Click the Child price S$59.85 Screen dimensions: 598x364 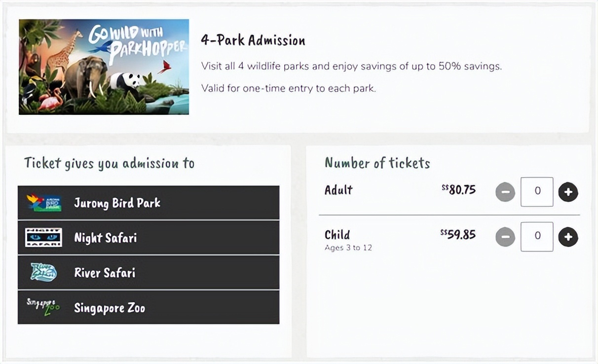[x=458, y=234]
